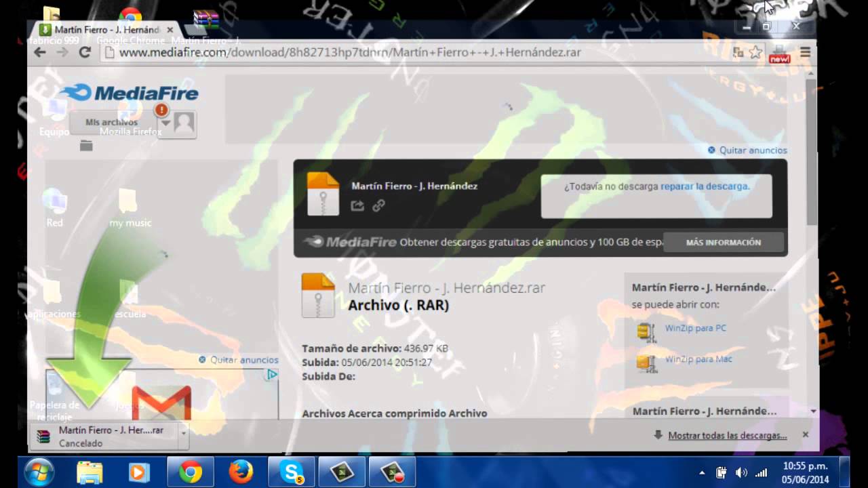Click the Mis archivos button
This screenshot has height=488, width=868.
pyautogui.click(x=113, y=123)
